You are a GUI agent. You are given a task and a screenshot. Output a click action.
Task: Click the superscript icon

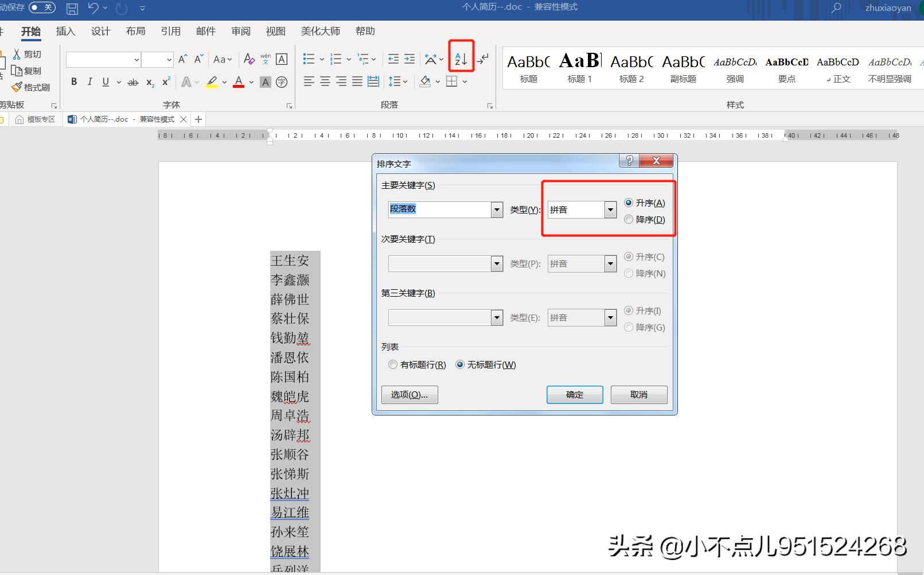click(x=165, y=81)
